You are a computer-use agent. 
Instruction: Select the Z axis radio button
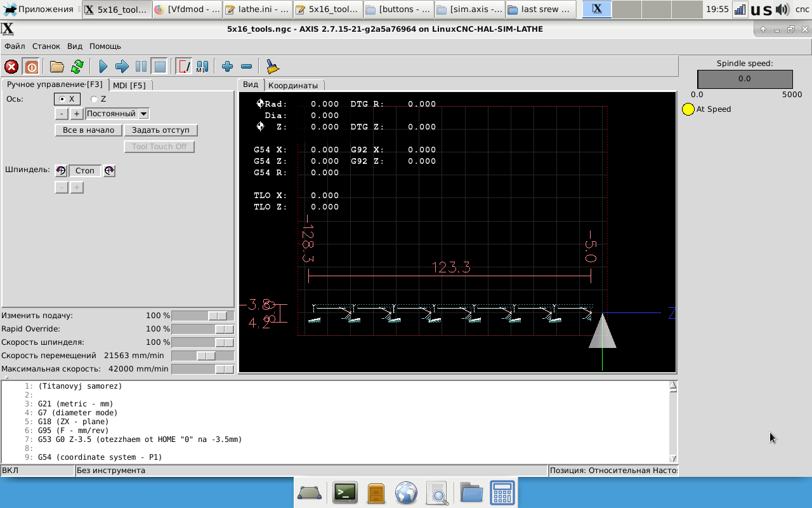[94, 99]
